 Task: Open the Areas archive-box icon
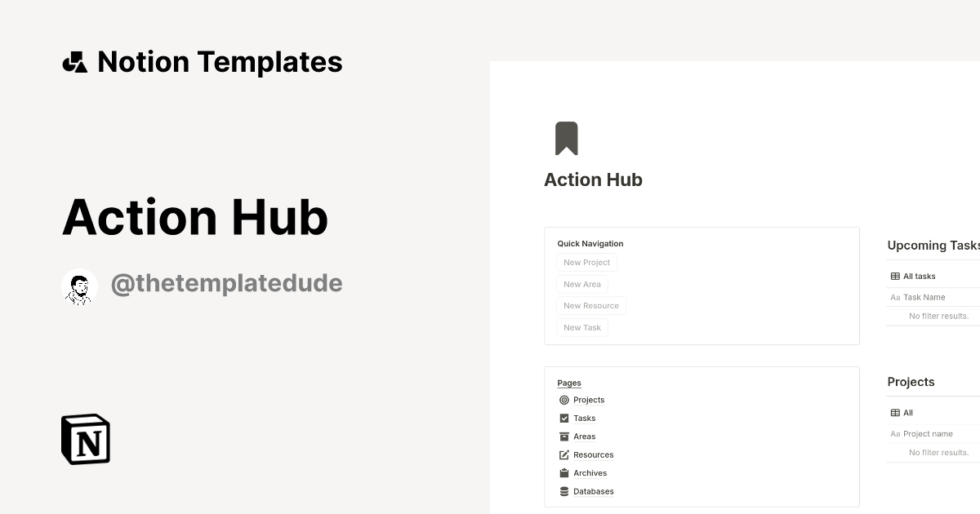[x=564, y=436]
